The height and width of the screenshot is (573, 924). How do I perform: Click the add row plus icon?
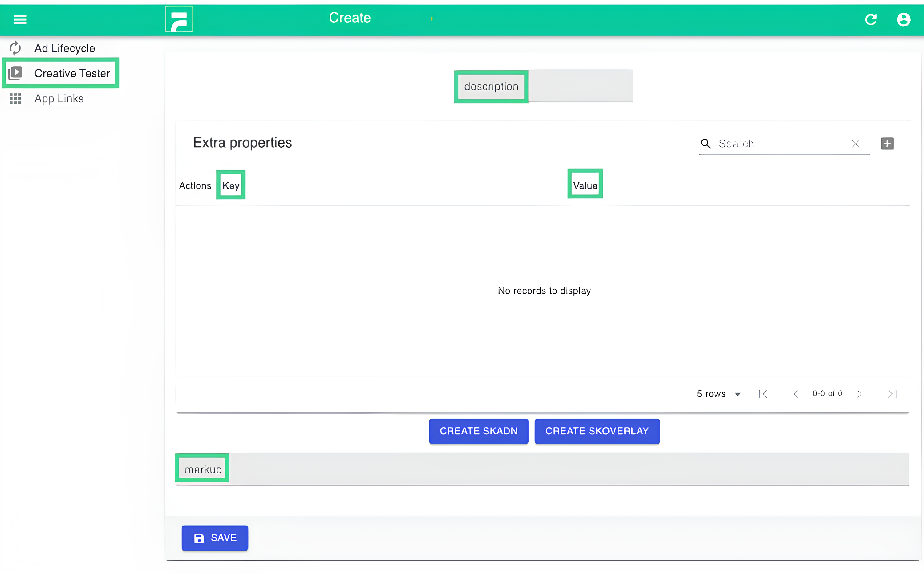click(887, 144)
